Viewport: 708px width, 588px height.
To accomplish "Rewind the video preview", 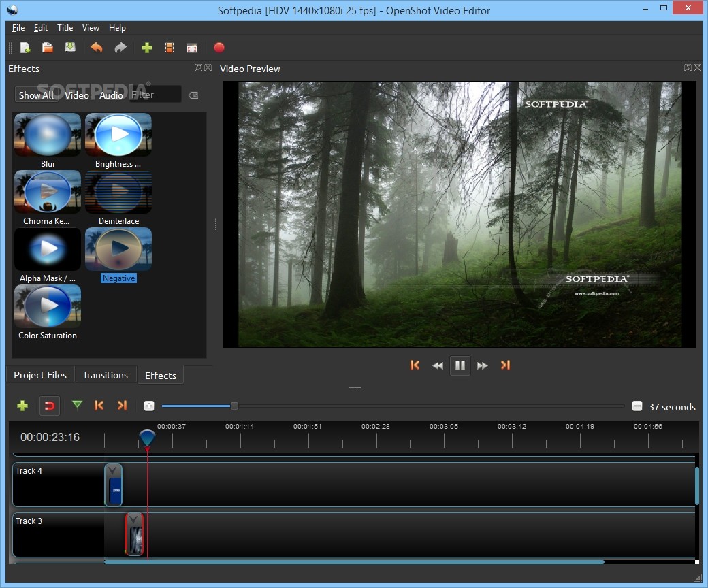I will coord(438,365).
